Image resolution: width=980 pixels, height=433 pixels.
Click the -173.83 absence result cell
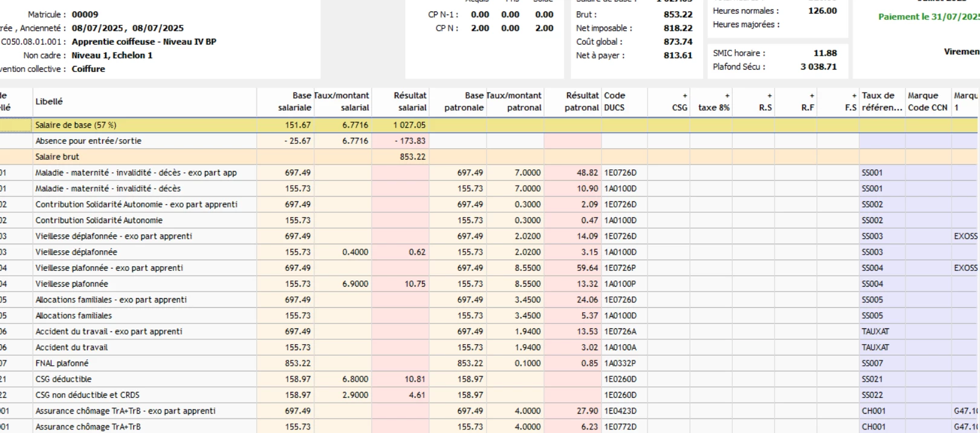pyautogui.click(x=409, y=141)
